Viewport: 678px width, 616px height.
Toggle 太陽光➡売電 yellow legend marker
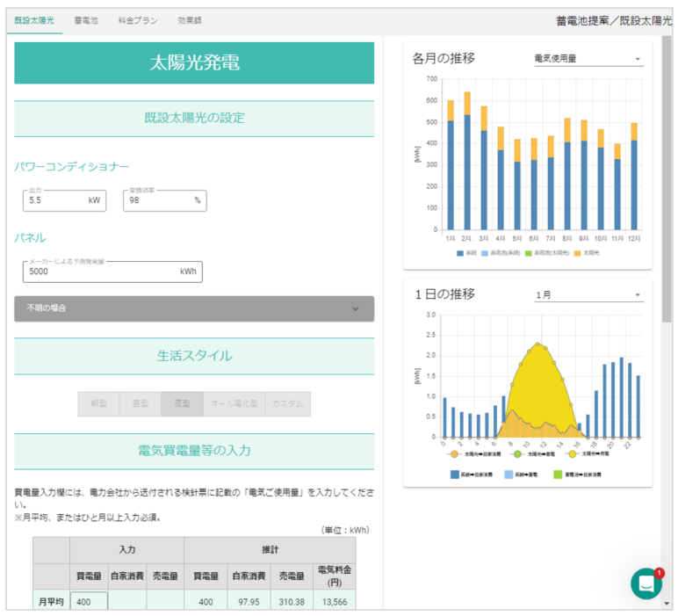click(572, 453)
